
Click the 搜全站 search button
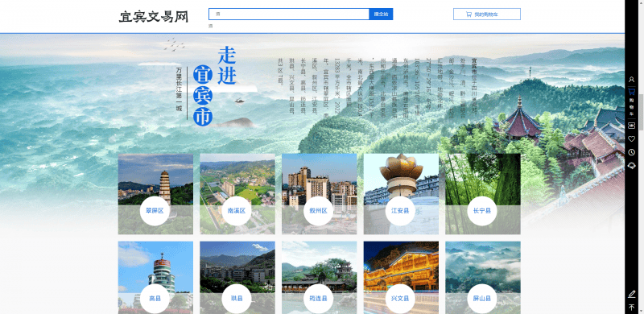point(381,14)
